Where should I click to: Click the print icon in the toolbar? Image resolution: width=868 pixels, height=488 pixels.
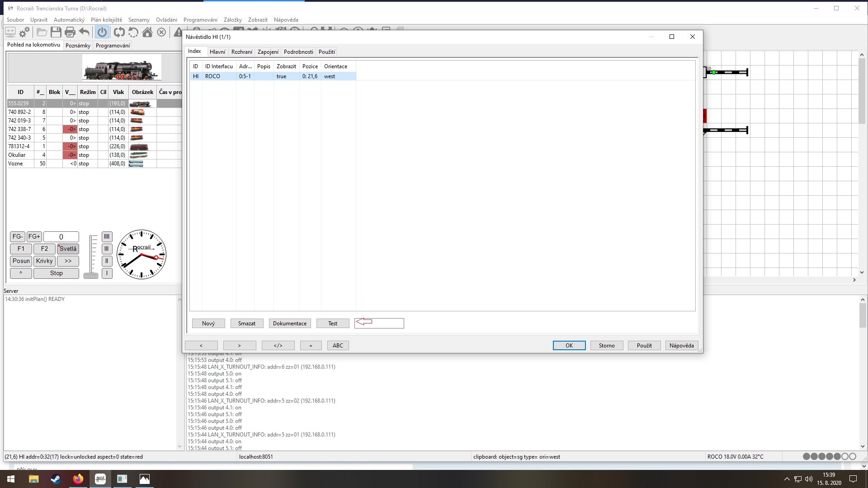point(70,32)
